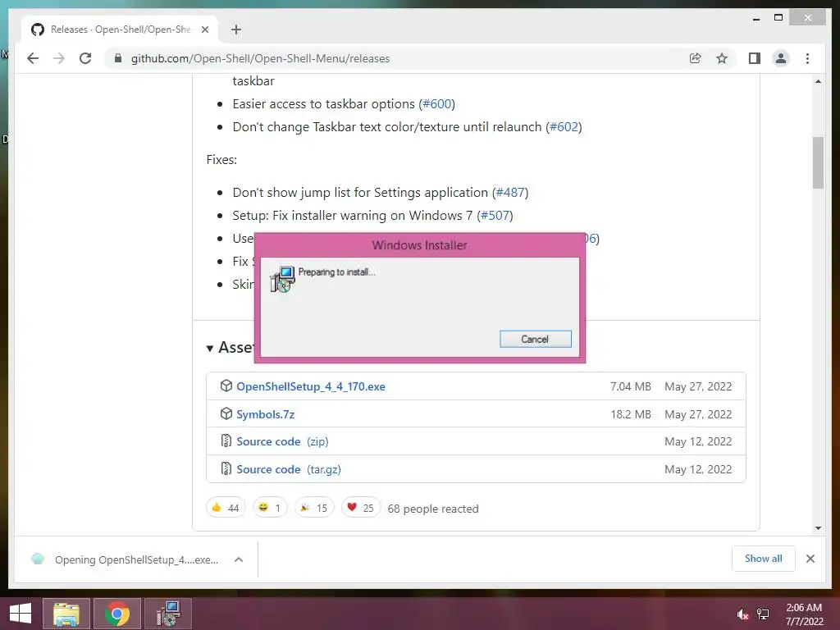The image size is (840, 630).
Task: Bookmark this page with the star icon
Action: pyautogui.click(x=722, y=58)
